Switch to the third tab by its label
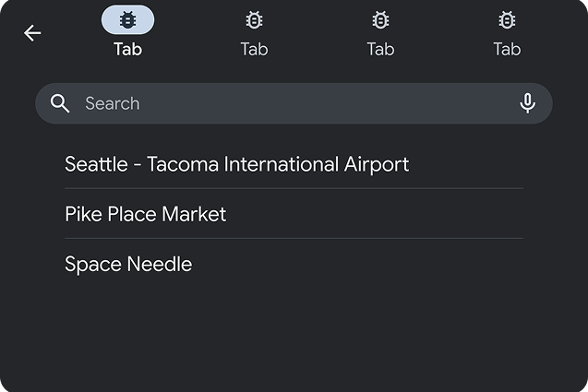588x392 pixels. click(380, 49)
